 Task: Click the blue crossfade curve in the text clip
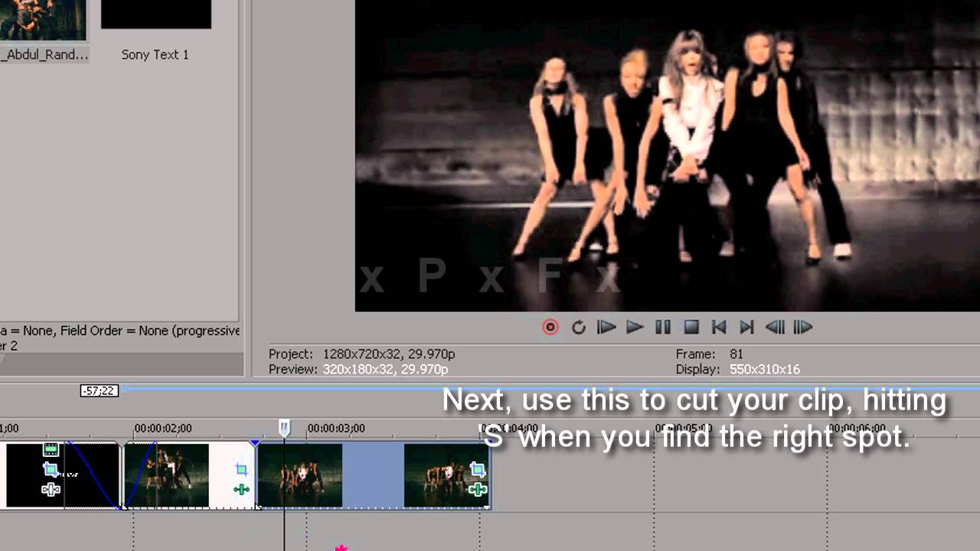94,474
